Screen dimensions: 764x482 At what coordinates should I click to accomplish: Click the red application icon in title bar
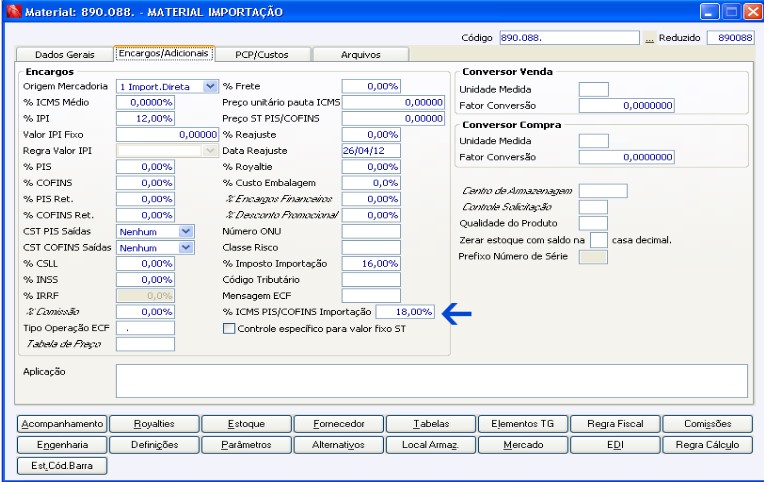[14, 11]
